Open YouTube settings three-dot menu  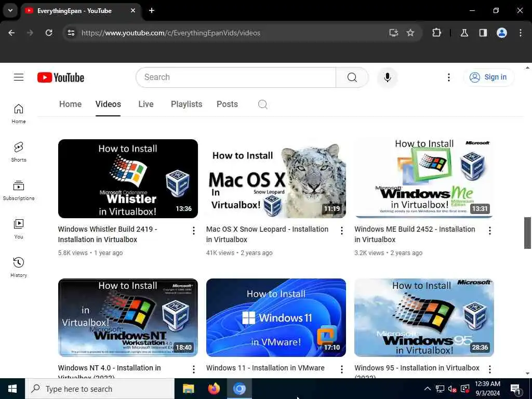coord(448,77)
